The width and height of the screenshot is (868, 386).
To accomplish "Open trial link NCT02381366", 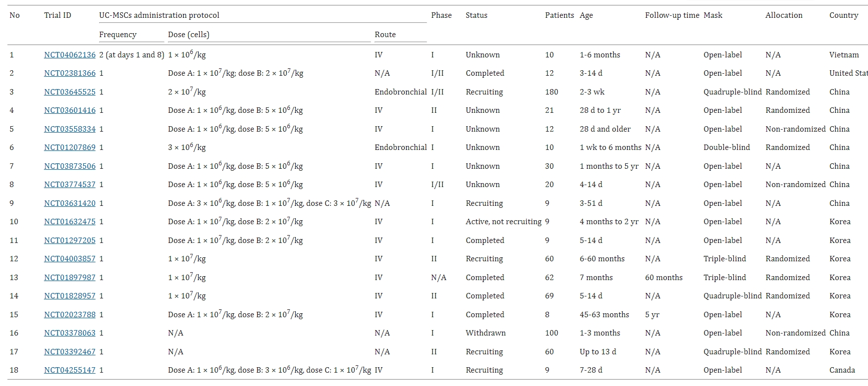I will (x=69, y=73).
